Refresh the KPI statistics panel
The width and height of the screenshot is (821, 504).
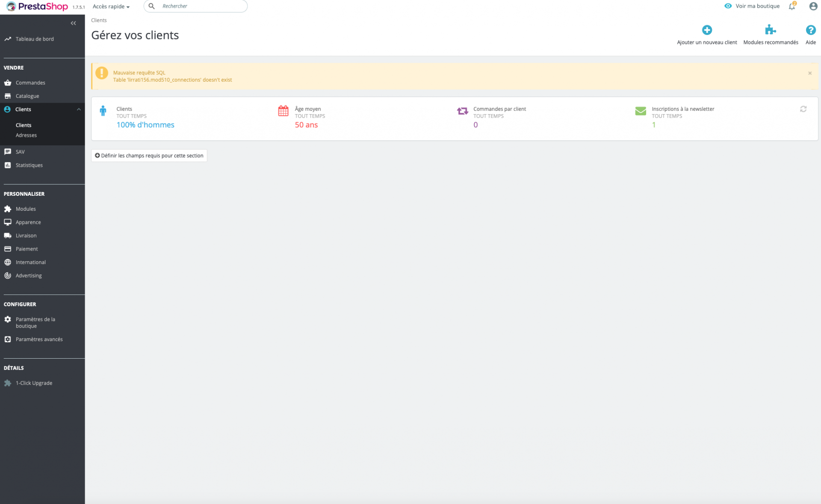pyautogui.click(x=803, y=109)
